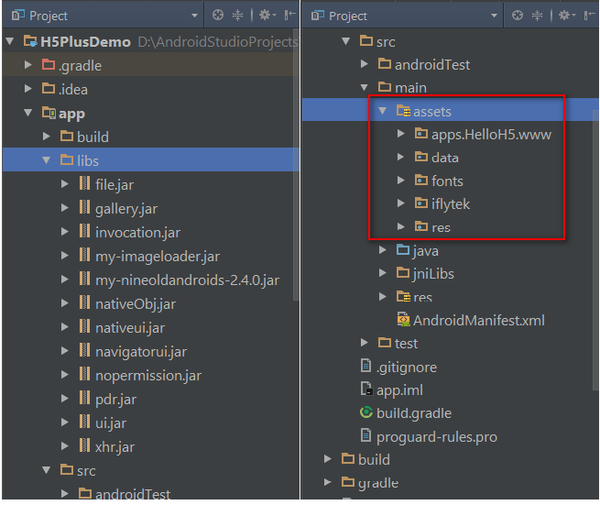Select res folder inside assets

click(441, 227)
